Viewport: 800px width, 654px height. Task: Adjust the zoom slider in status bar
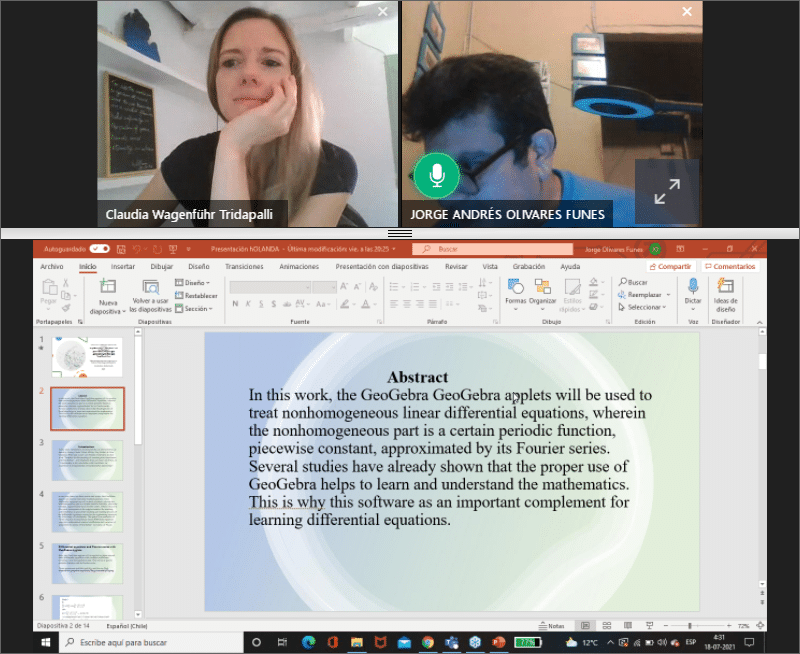coord(690,626)
